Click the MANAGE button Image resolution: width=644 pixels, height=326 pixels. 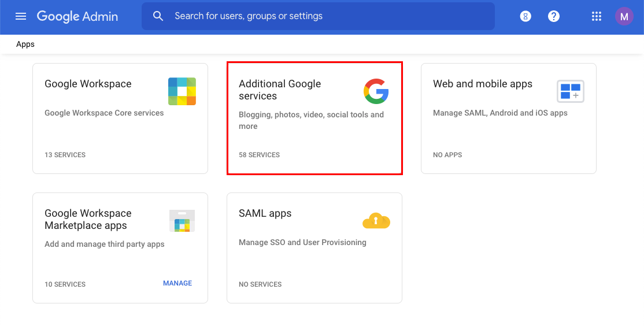177,283
